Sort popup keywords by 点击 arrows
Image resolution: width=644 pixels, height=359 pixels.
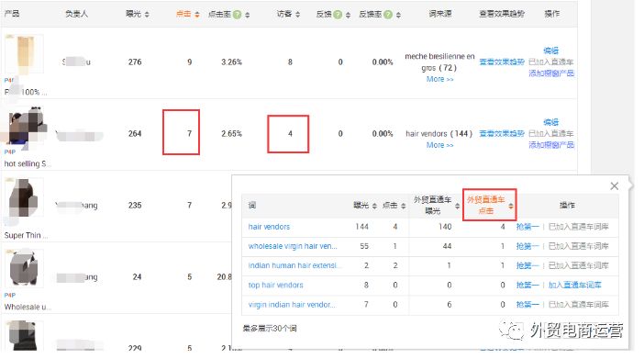pos(404,206)
